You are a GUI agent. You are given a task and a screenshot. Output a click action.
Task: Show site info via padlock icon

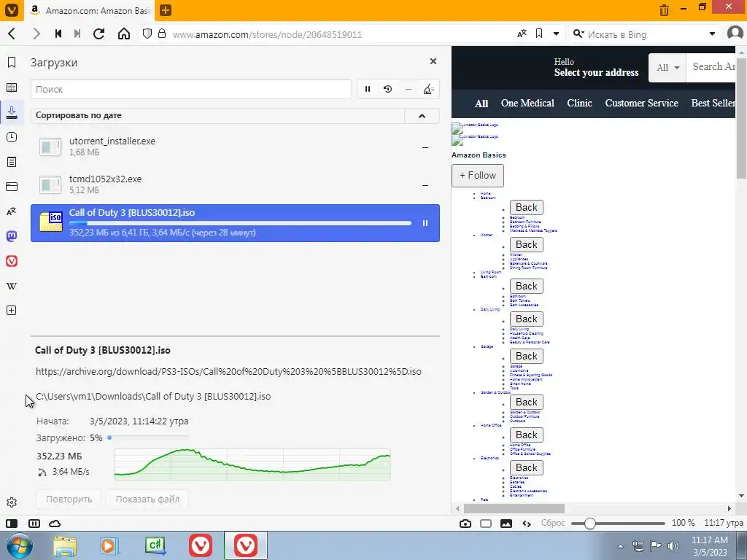[162, 34]
